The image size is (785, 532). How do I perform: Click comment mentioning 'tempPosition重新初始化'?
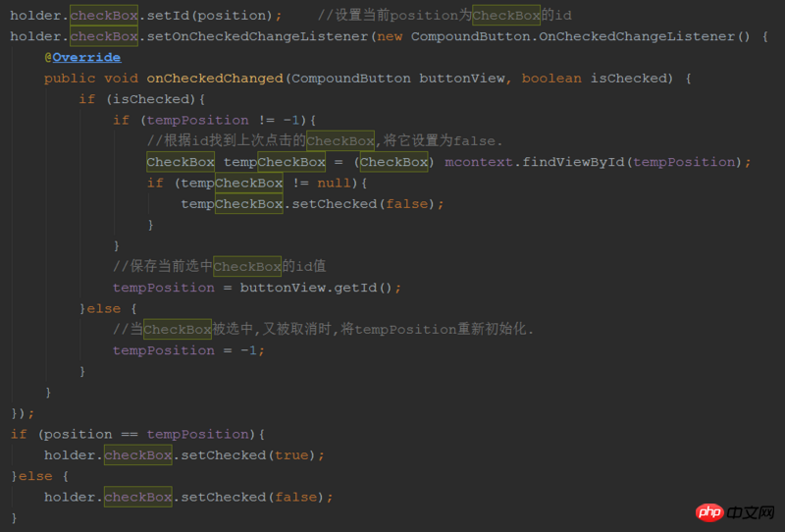pyautogui.click(x=324, y=330)
